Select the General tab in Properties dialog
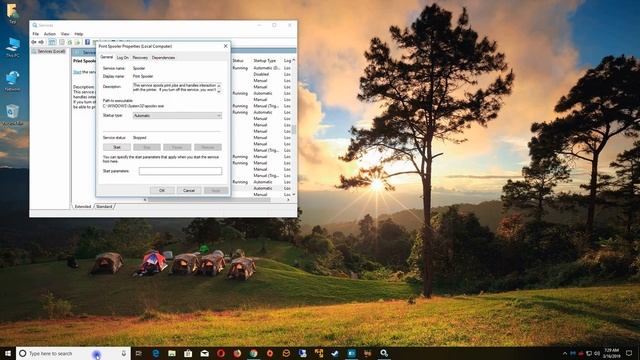This screenshot has width=640, height=360. click(x=107, y=57)
